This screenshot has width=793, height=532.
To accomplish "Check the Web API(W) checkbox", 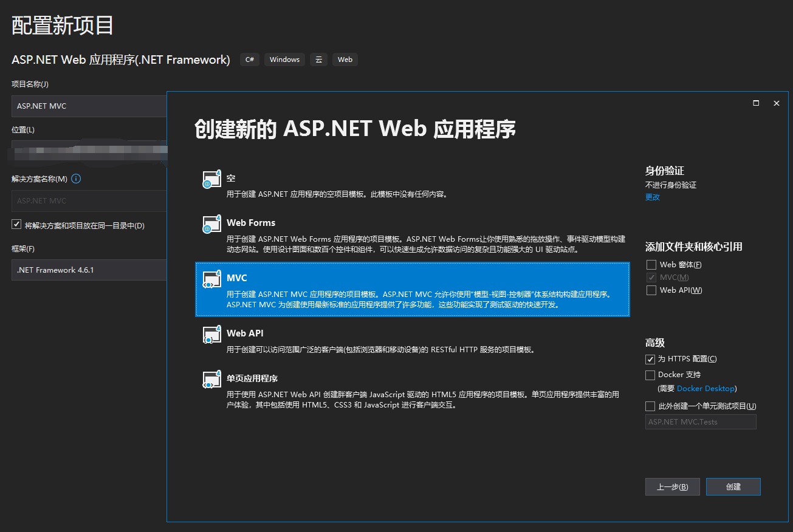I will coord(651,290).
